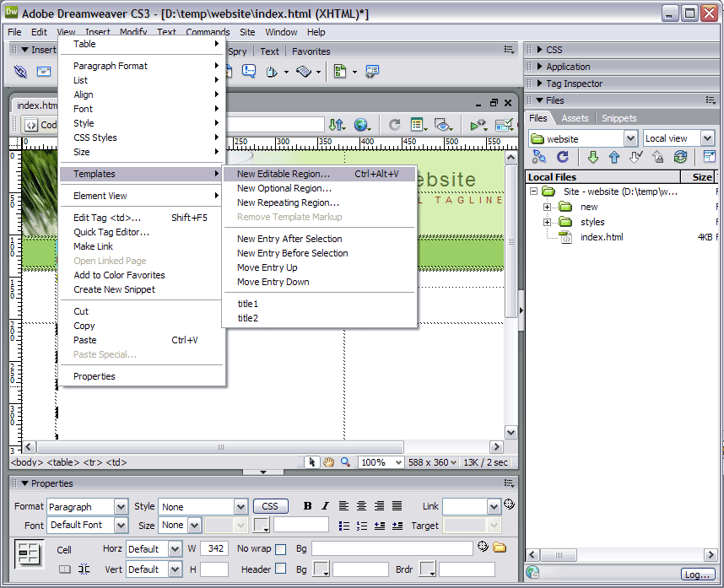Select the <body> tag in tag selector

[x=27, y=462]
